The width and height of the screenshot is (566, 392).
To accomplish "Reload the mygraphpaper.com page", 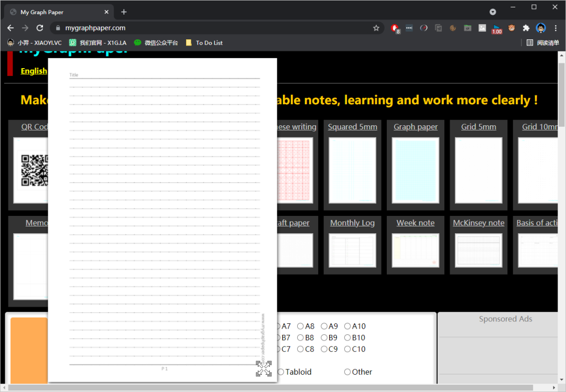I will pos(40,28).
